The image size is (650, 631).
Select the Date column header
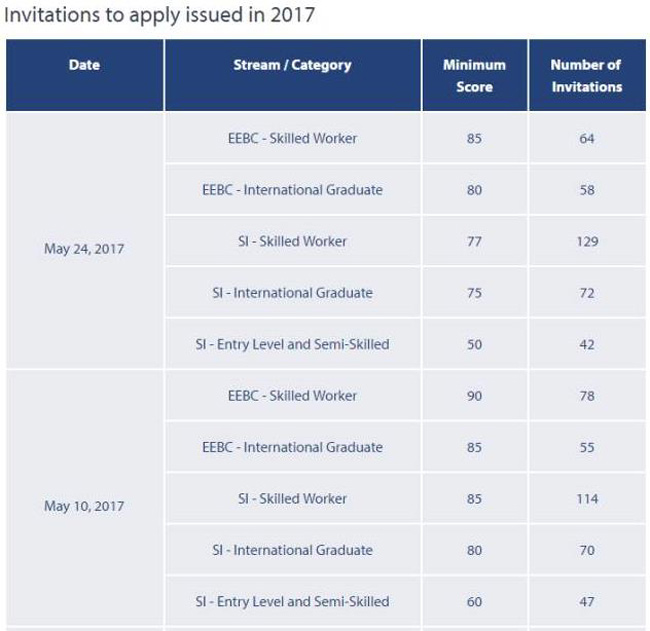coord(84,65)
